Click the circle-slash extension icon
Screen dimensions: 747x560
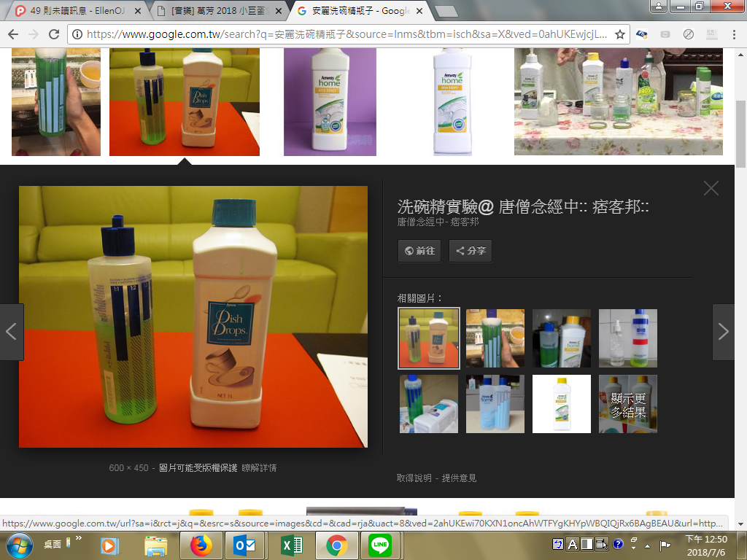coord(689,34)
